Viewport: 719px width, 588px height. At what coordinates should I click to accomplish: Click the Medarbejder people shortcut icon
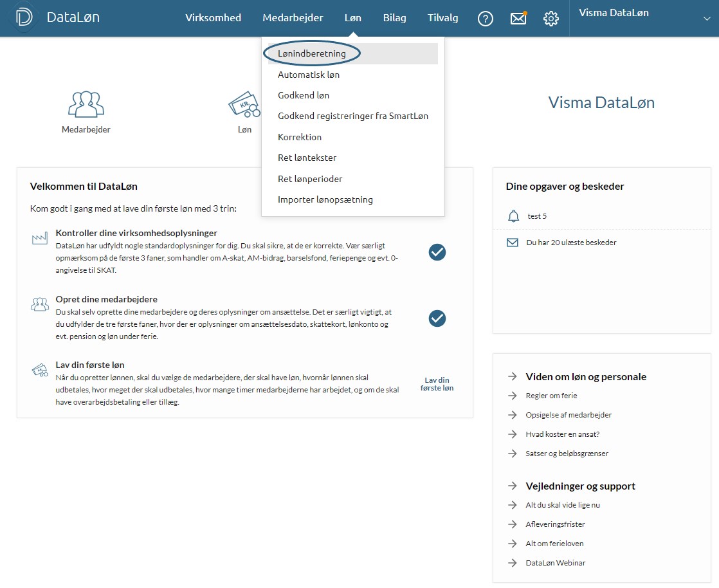[86, 104]
